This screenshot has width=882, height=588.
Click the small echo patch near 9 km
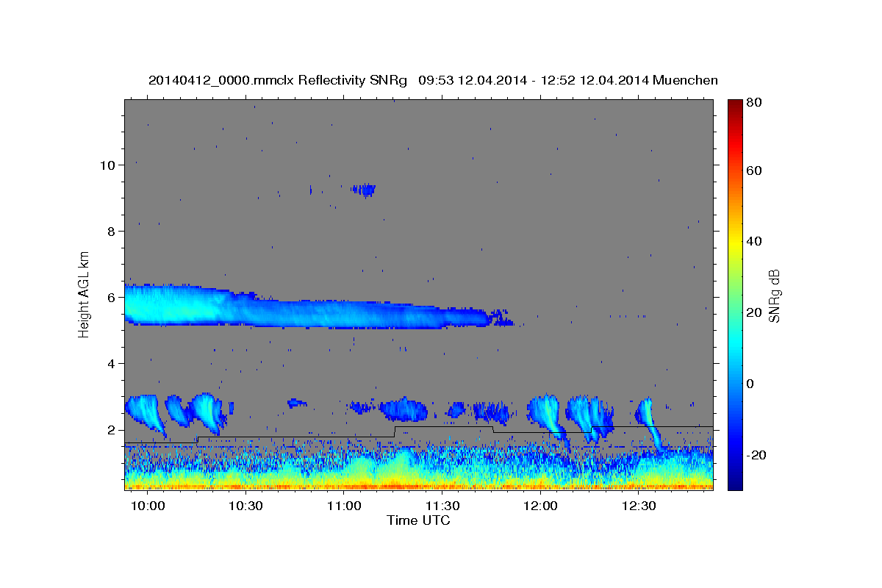click(x=364, y=190)
